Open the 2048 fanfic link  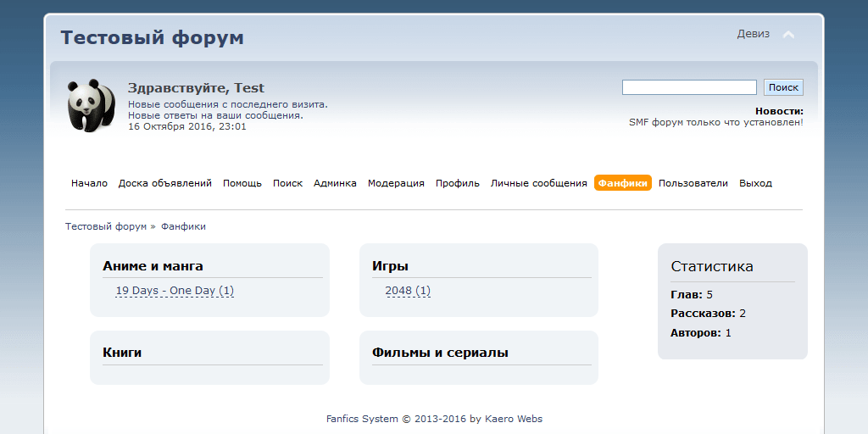point(408,291)
